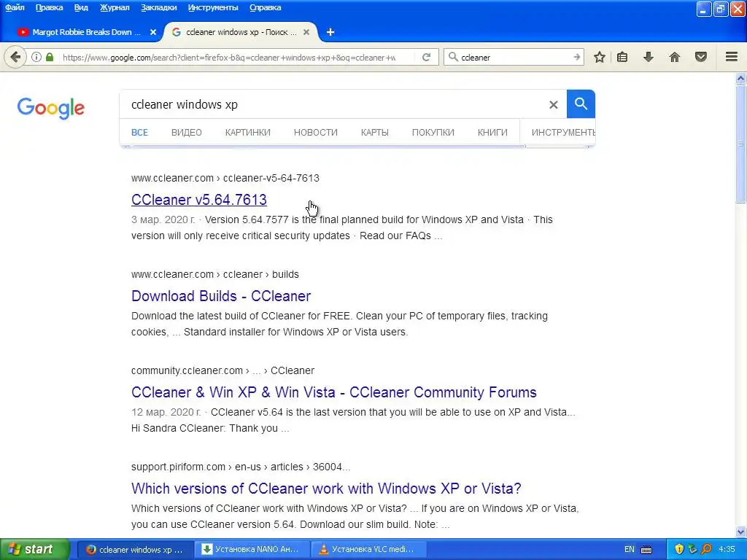Open the bookmarks list icon
This screenshot has width=747, height=560.
pos(622,57)
